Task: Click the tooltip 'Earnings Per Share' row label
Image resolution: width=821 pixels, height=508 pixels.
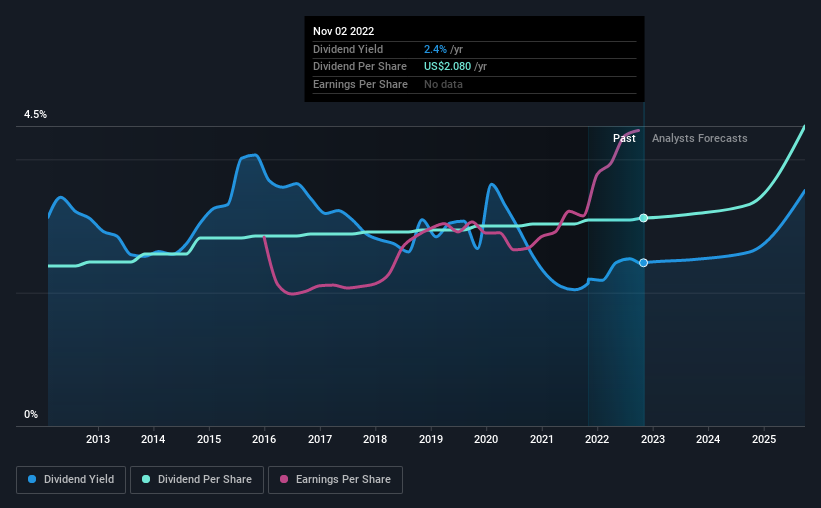Action: 360,84
